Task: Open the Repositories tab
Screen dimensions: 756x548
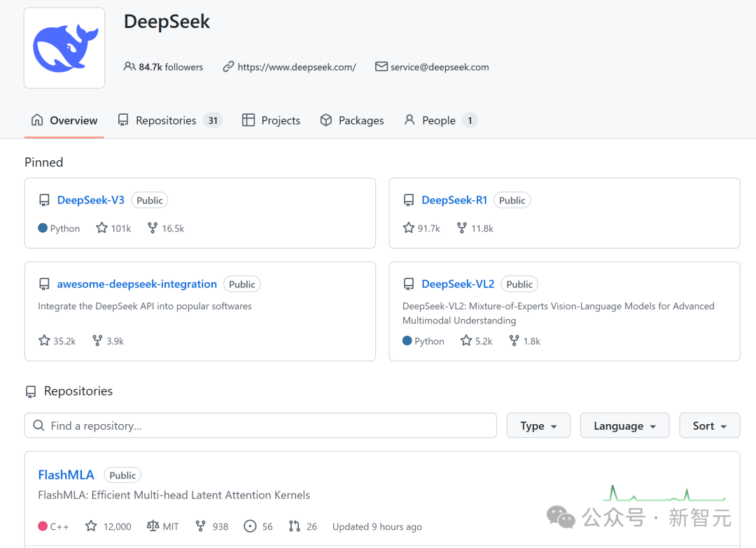Action: pyautogui.click(x=169, y=120)
